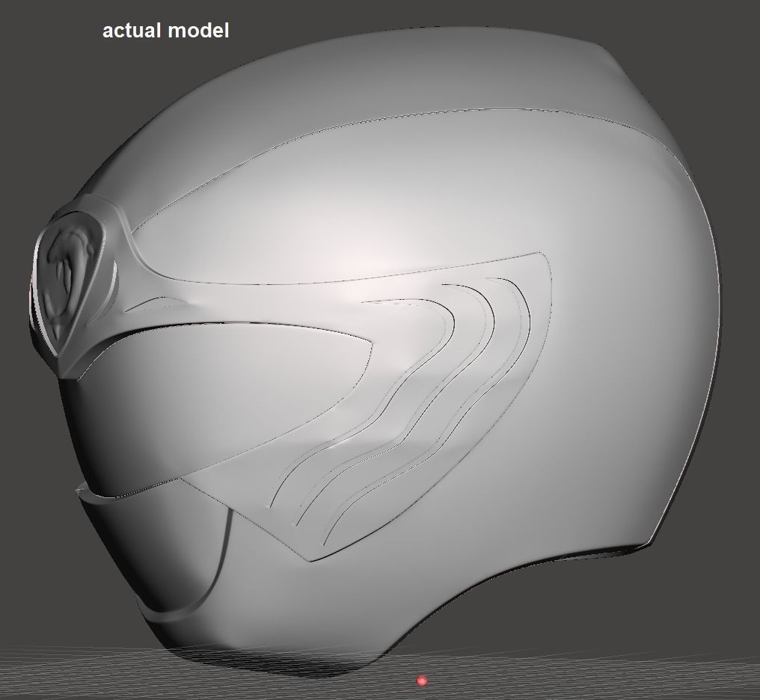Viewport: 760px width, 700px height.
Task: Select the red pivot point on the ground
Action: pyautogui.click(x=422, y=681)
